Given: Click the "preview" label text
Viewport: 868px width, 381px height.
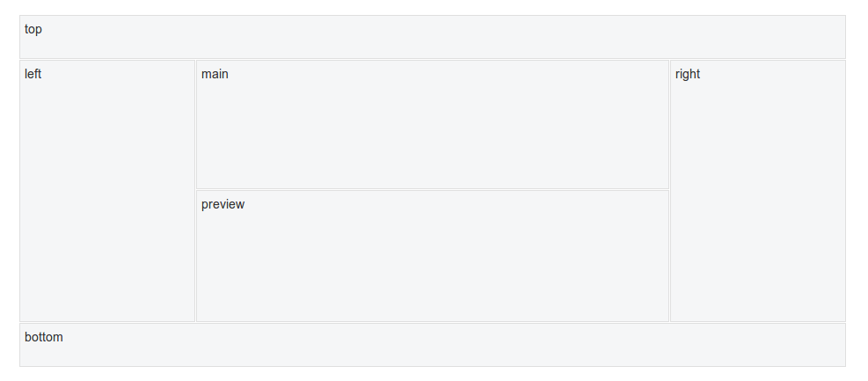Looking at the screenshot, I should coord(223,204).
